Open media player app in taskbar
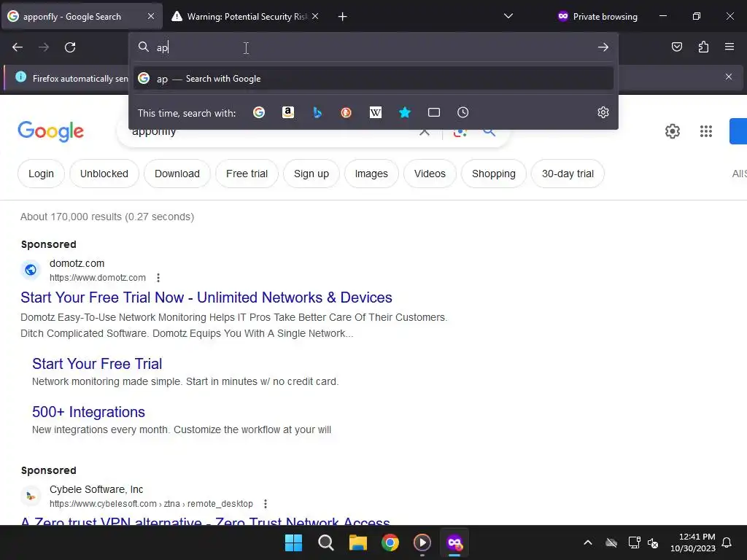 (x=422, y=542)
